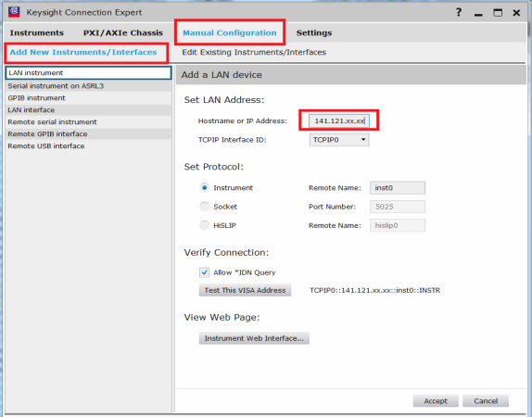Image resolution: width=532 pixels, height=417 pixels.
Task: Click the Hostname or IP Address field
Action: tap(339, 120)
